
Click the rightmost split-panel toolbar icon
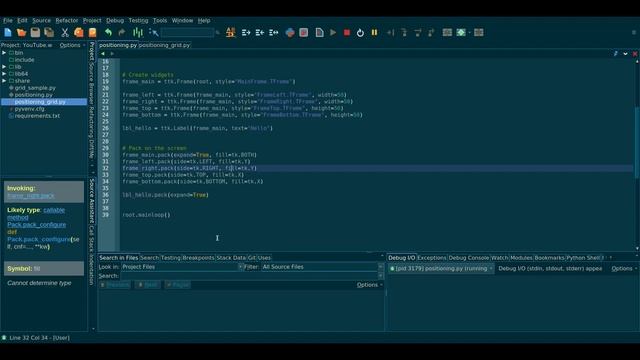point(479,32)
